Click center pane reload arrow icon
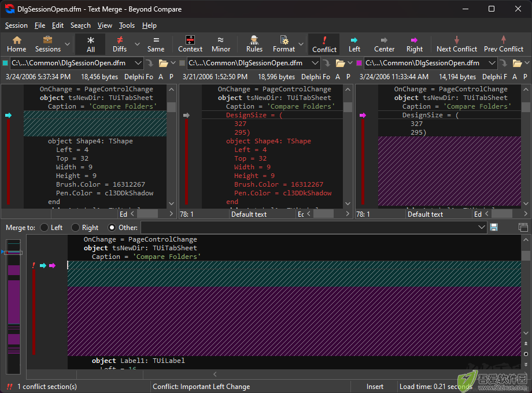 click(x=326, y=63)
